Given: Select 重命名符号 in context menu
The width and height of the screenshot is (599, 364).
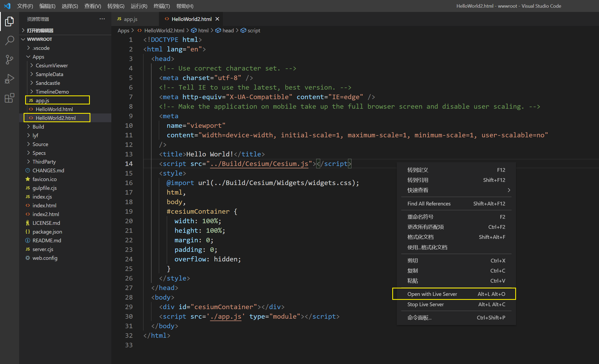Looking at the screenshot, I should tap(456, 217).
